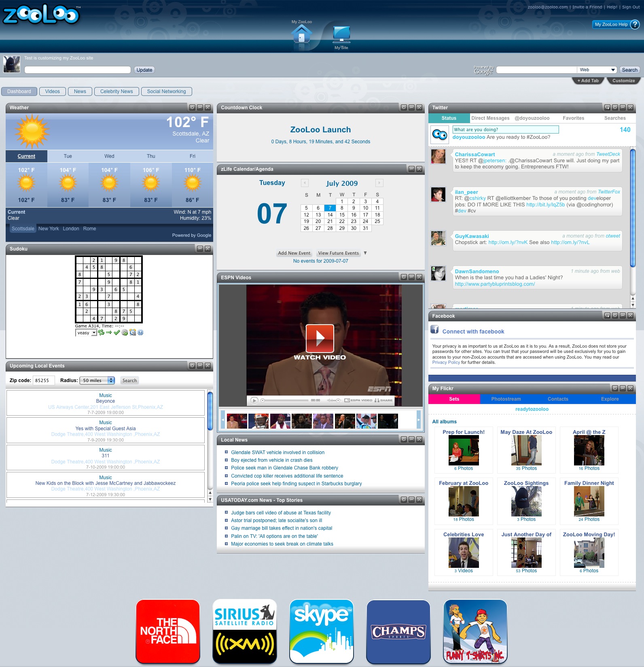Click the ESPN Video fullscreen icon
Screen dimensions: 644x667
[x=347, y=400]
